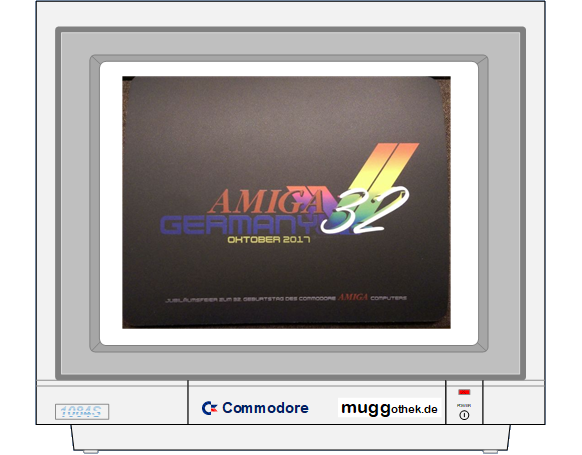The height and width of the screenshot is (455, 582).
Task: Open the muggothek.de link
Action: point(389,408)
